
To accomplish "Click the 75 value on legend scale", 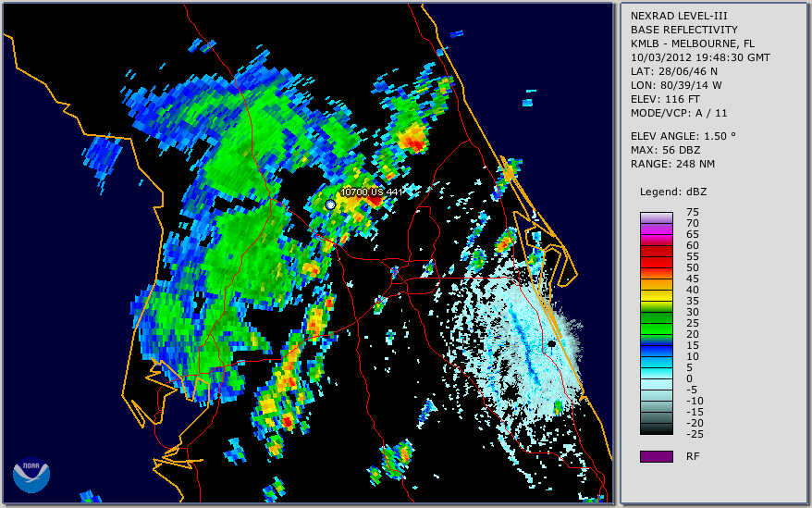I will 693,212.
